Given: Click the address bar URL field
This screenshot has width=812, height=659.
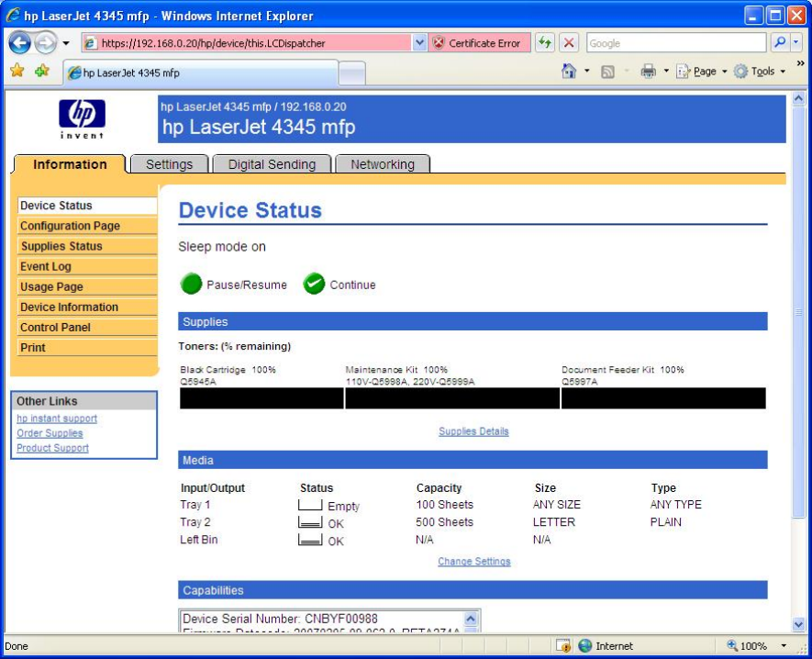Looking at the screenshot, I should point(248,43).
